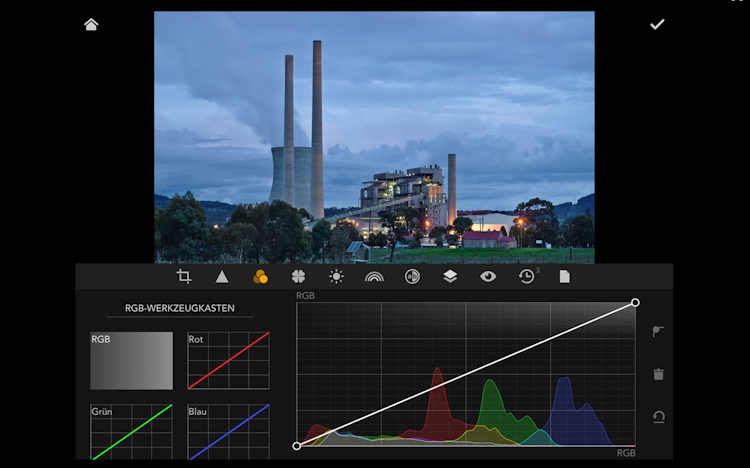This screenshot has height=468, width=750.
Task: Select the rainbow arc tool
Action: click(374, 277)
